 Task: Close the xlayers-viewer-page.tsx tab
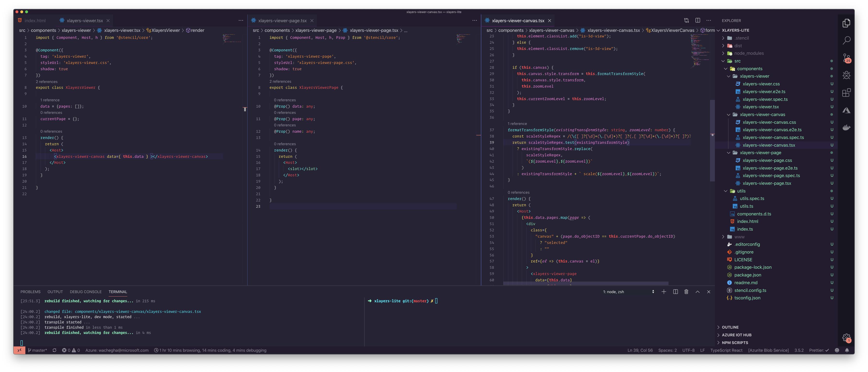(312, 21)
